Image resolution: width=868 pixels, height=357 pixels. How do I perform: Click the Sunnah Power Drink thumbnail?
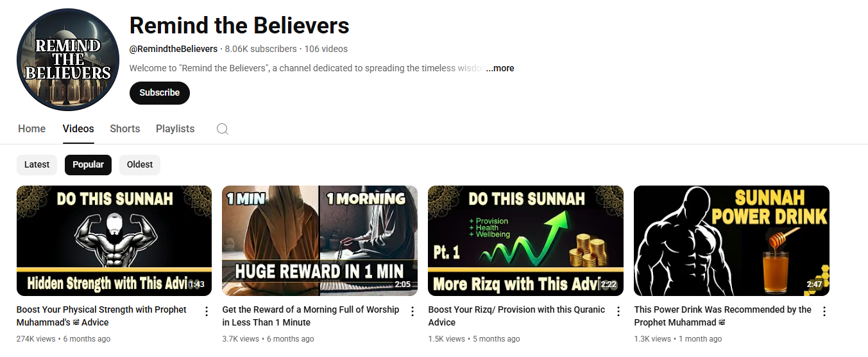tap(731, 241)
